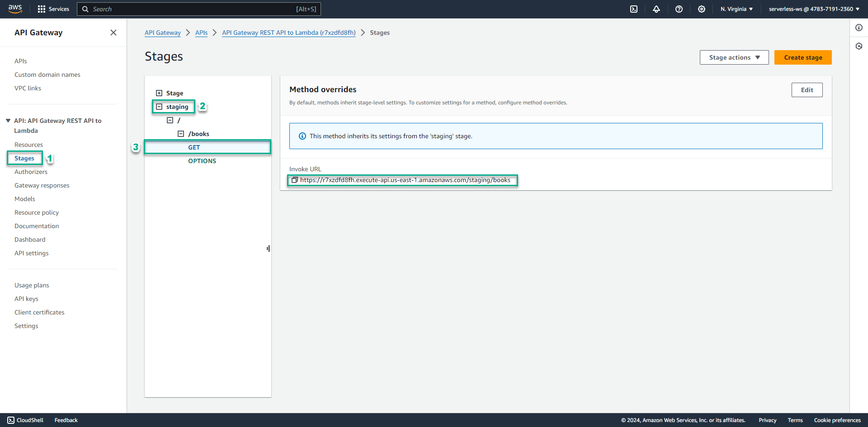Open API keys
Image resolution: width=868 pixels, height=427 pixels.
click(26, 299)
